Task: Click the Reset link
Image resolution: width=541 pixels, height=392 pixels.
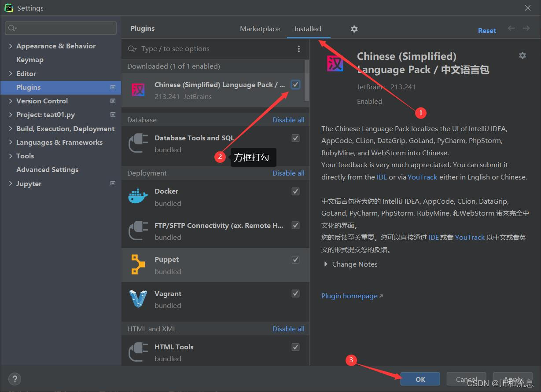Action: point(487,31)
